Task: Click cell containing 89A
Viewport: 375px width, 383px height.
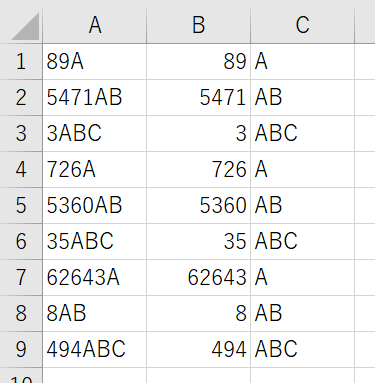Action: (x=95, y=62)
